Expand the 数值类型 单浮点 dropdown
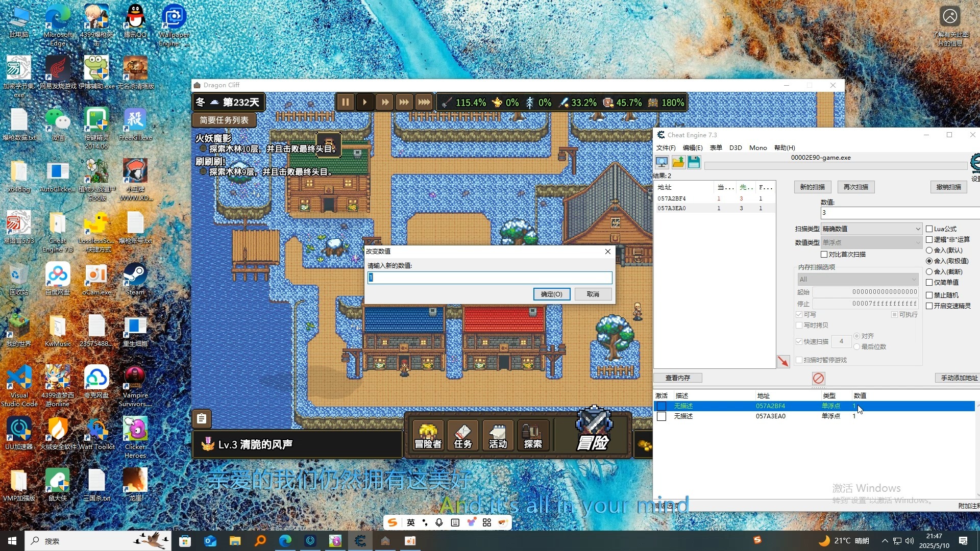The width and height of the screenshot is (980, 551). coord(871,243)
